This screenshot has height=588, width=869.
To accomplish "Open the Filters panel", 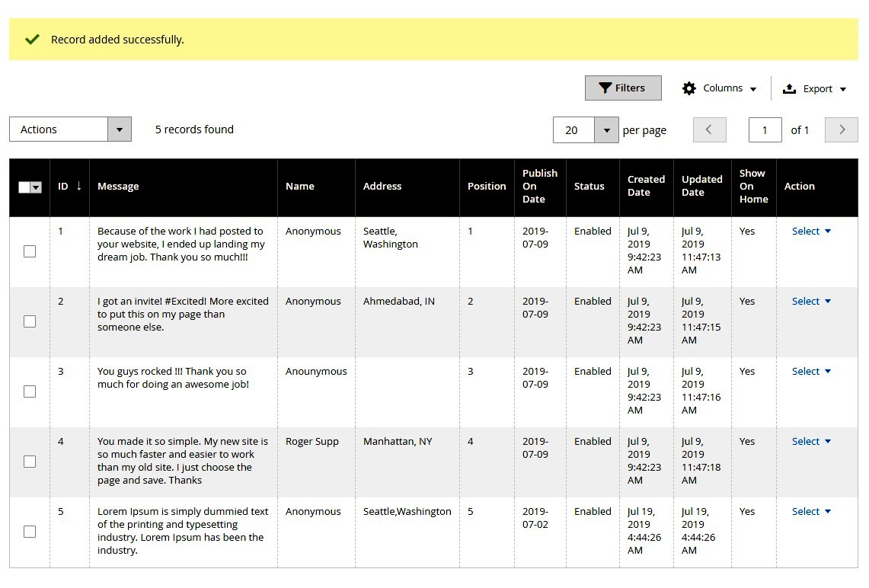I will point(622,88).
